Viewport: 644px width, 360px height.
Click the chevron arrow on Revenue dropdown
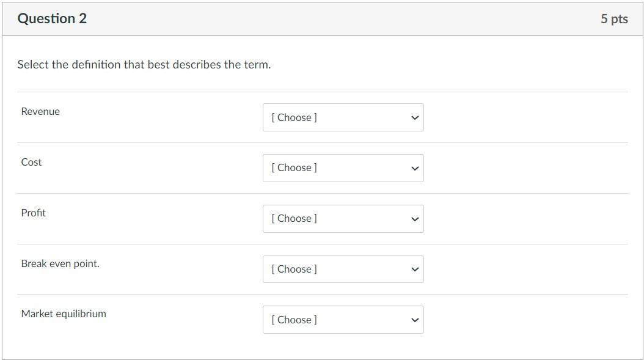[415, 117]
